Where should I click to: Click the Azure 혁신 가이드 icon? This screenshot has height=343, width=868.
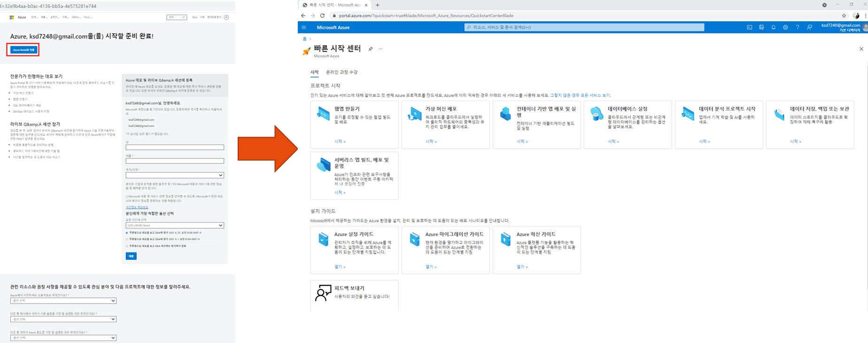coord(505,239)
